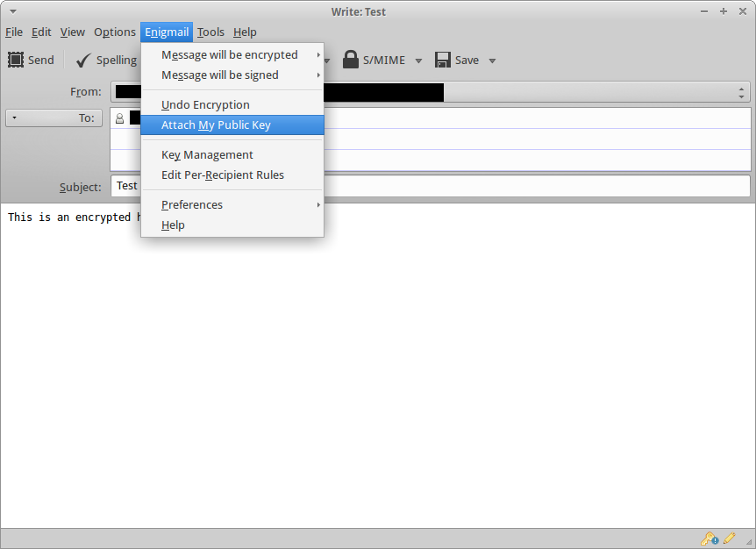This screenshot has width=756, height=549.
Task: Click the signing pencil status icon
Action: tap(730, 538)
